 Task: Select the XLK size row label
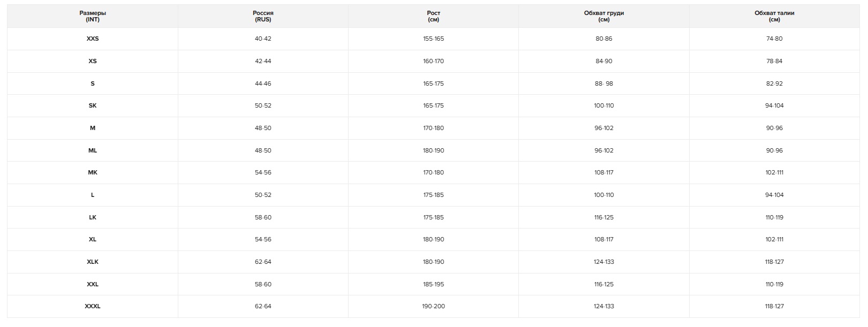point(93,262)
